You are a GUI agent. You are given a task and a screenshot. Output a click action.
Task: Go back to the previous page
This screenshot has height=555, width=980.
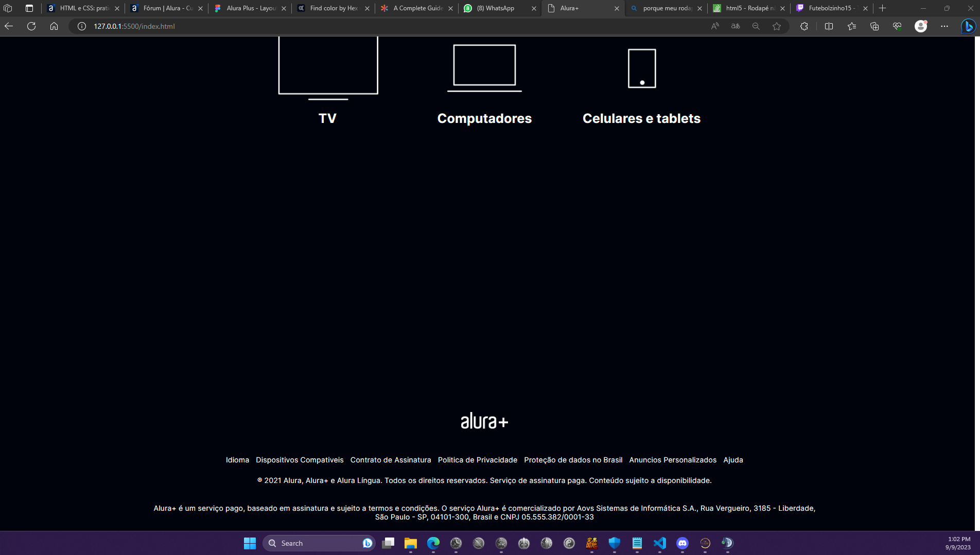(9, 26)
